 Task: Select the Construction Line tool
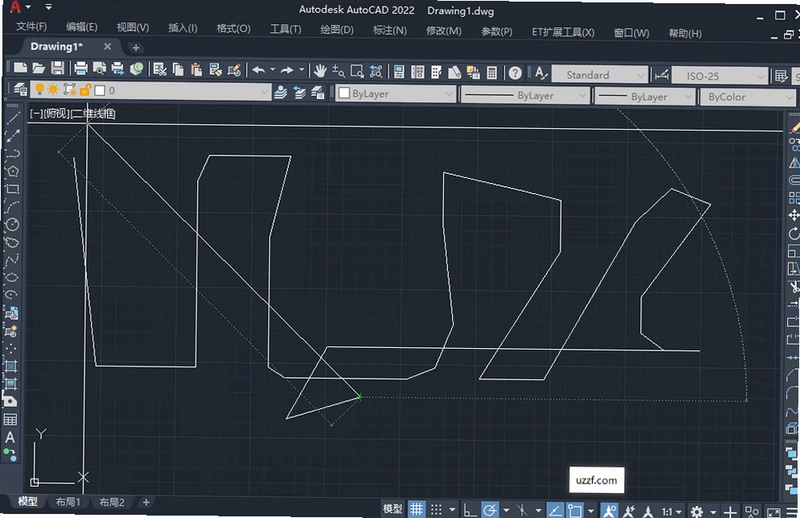(12, 135)
